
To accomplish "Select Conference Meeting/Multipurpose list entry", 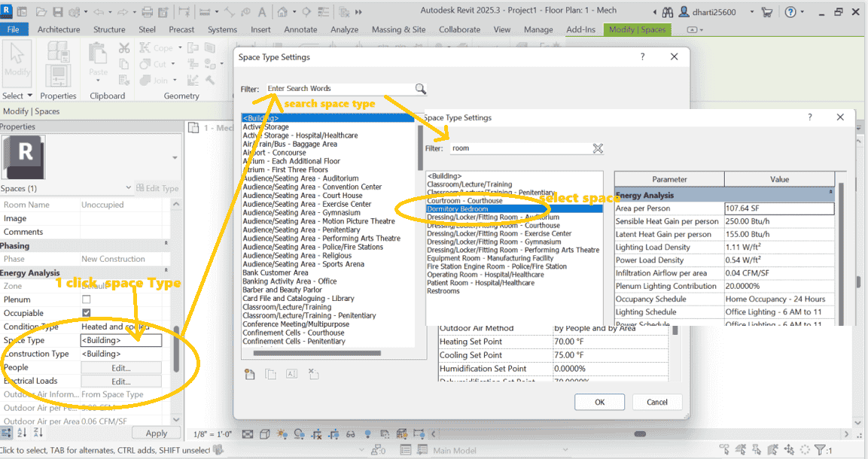I will tap(296, 324).
